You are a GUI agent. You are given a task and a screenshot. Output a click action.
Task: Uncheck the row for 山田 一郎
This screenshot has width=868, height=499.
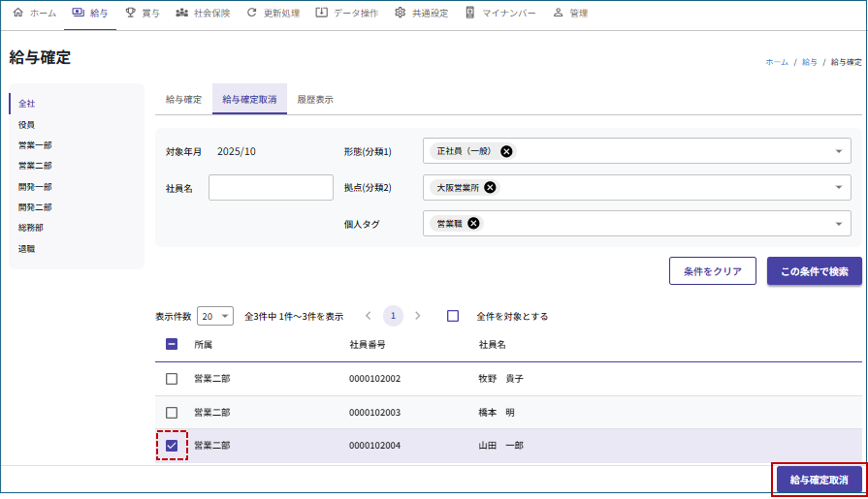pos(172,446)
